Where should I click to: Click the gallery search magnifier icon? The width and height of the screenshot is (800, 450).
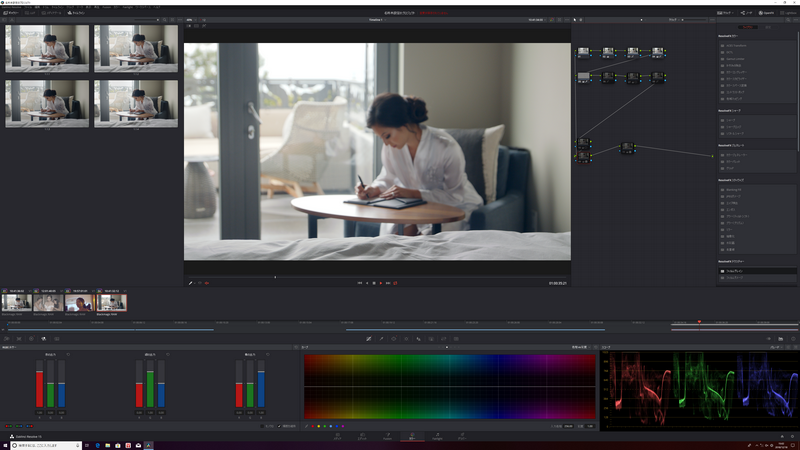(x=164, y=20)
